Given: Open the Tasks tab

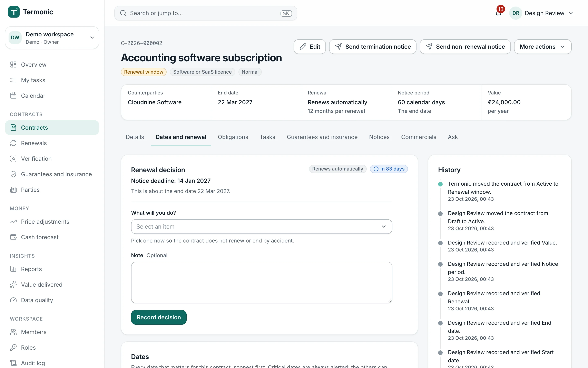Looking at the screenshot, I should point(267,137).
